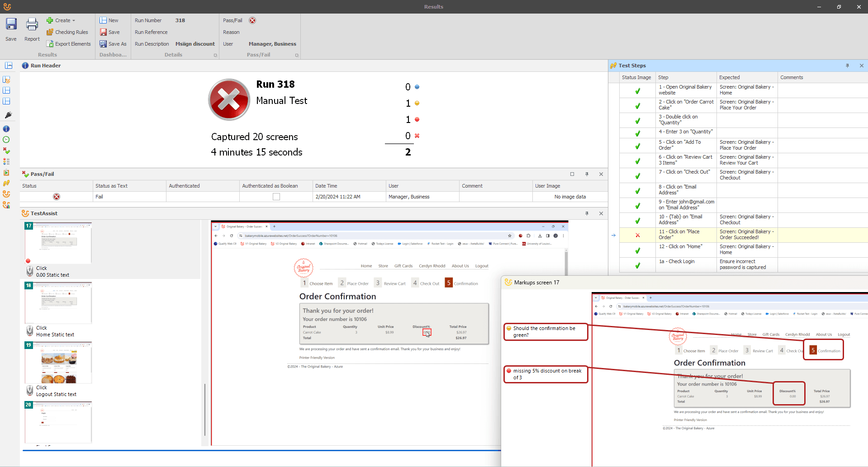
Task: Open the Details group dialog launcher
Action: [215, 54]
